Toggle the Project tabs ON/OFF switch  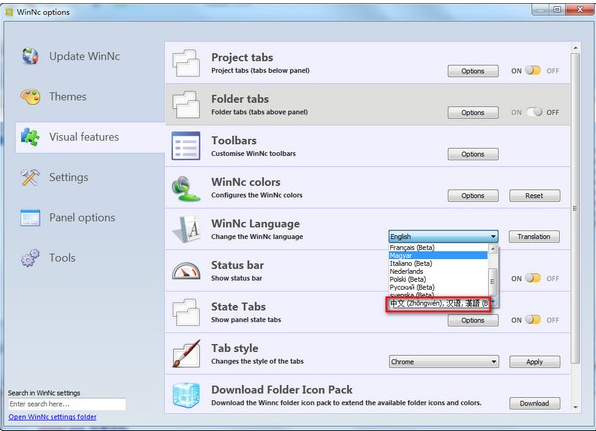(533, 71)
